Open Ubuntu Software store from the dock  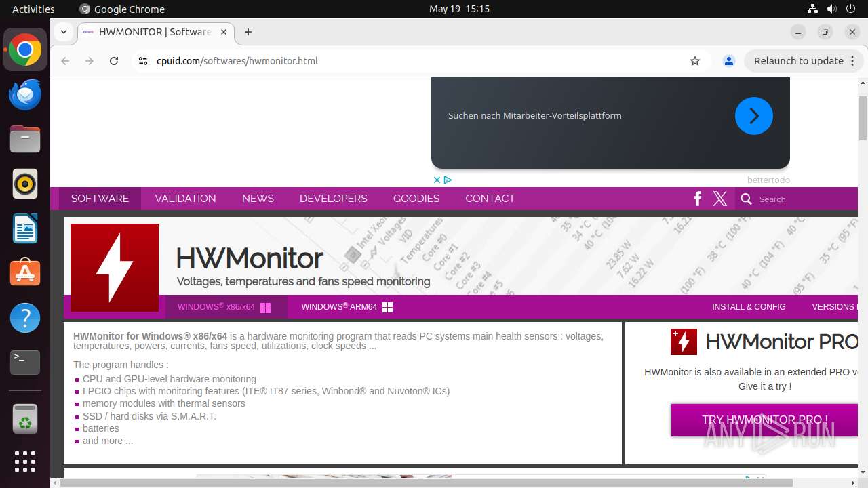coord(25,273)
